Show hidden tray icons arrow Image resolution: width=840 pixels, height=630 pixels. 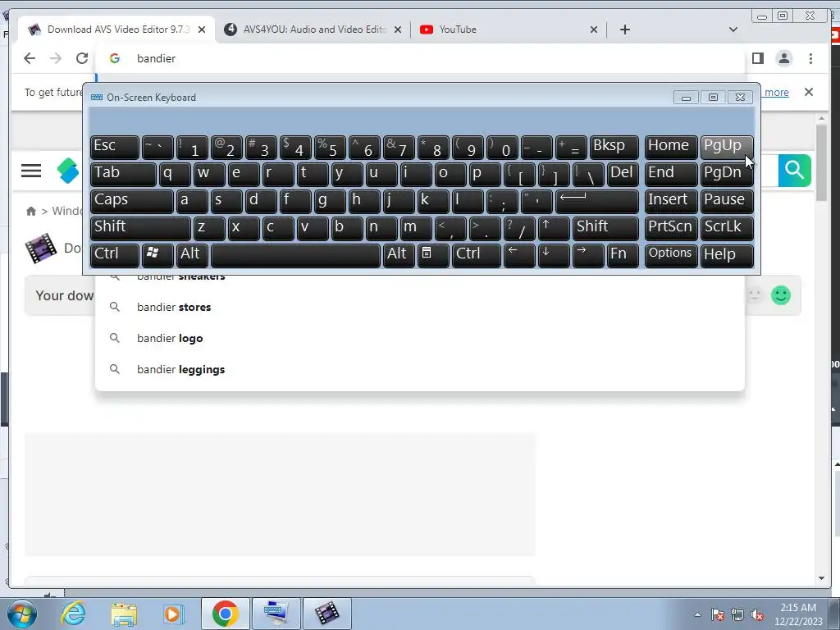[x=697, y=614]
